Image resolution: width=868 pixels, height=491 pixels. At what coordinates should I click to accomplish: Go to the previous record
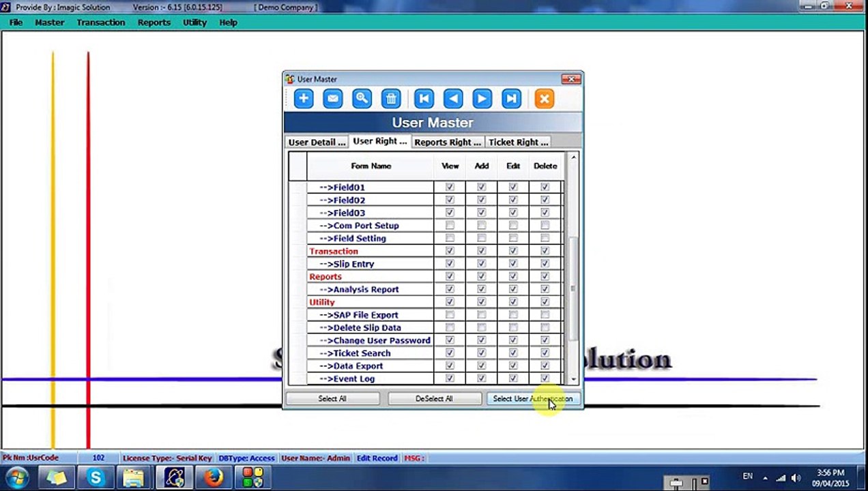(x=453, y=99)
